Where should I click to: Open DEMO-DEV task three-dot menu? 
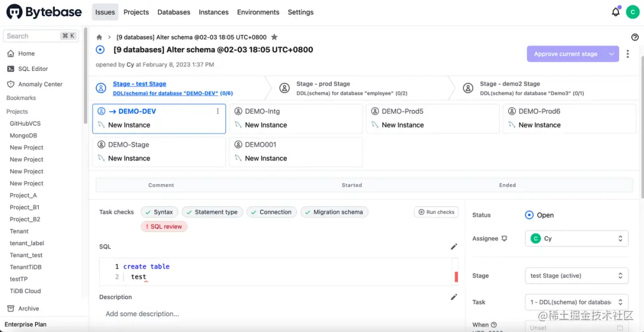[218, 111]
